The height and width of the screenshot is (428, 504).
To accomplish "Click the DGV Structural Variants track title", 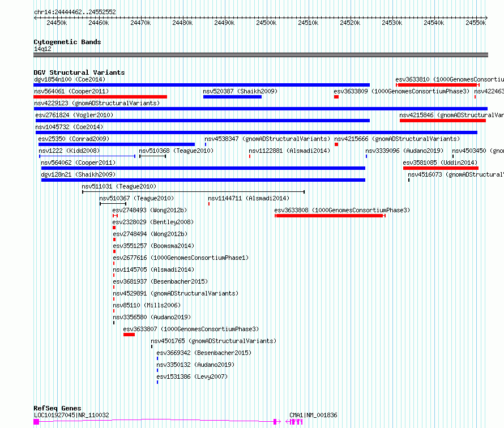I will [79, 72].
